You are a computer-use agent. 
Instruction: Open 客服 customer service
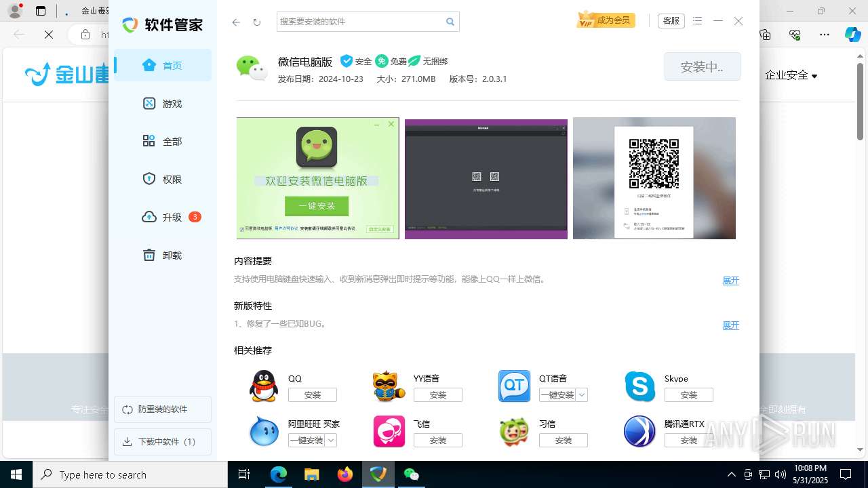(671, 21)
